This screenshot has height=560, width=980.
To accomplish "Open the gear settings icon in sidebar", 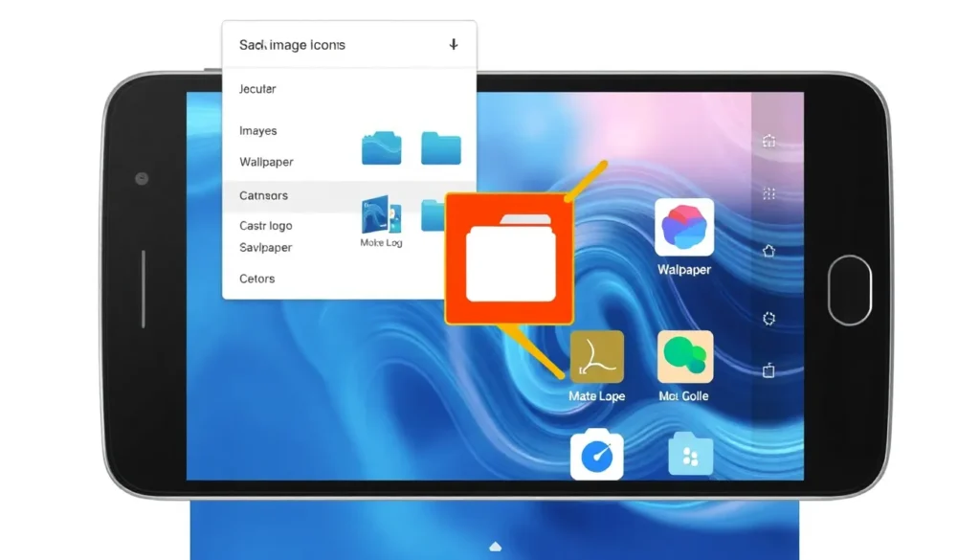I will pyautogui.click(x=768, y=318).
